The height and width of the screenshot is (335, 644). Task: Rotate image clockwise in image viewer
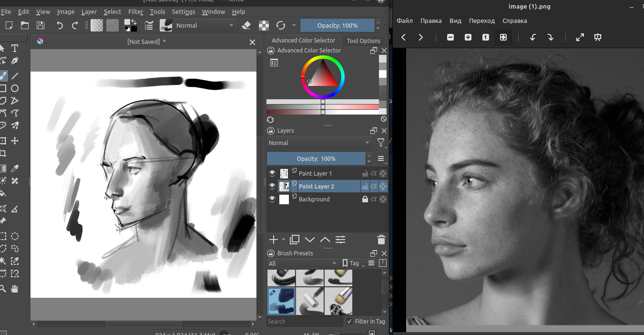pos(551,37)
